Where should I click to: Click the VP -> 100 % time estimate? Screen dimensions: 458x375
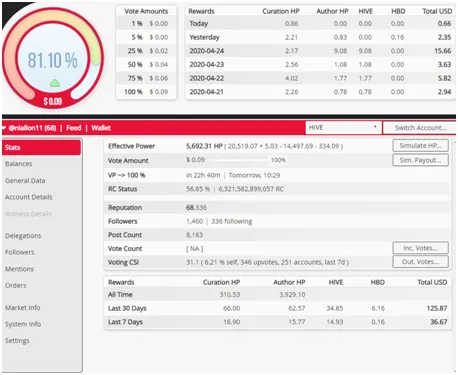click(233, 175)
